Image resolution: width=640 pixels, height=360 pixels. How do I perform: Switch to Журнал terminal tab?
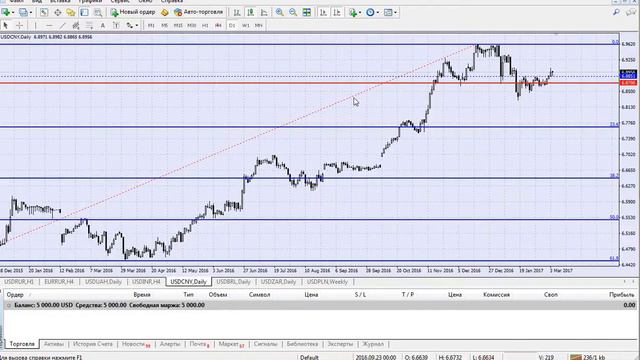pos(373,344)
